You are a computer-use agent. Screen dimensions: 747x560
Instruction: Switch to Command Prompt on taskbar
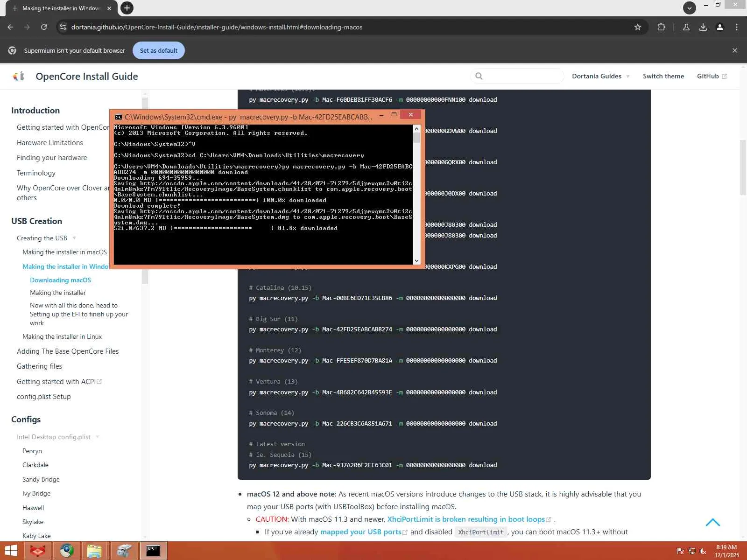[x=153, y=551]
